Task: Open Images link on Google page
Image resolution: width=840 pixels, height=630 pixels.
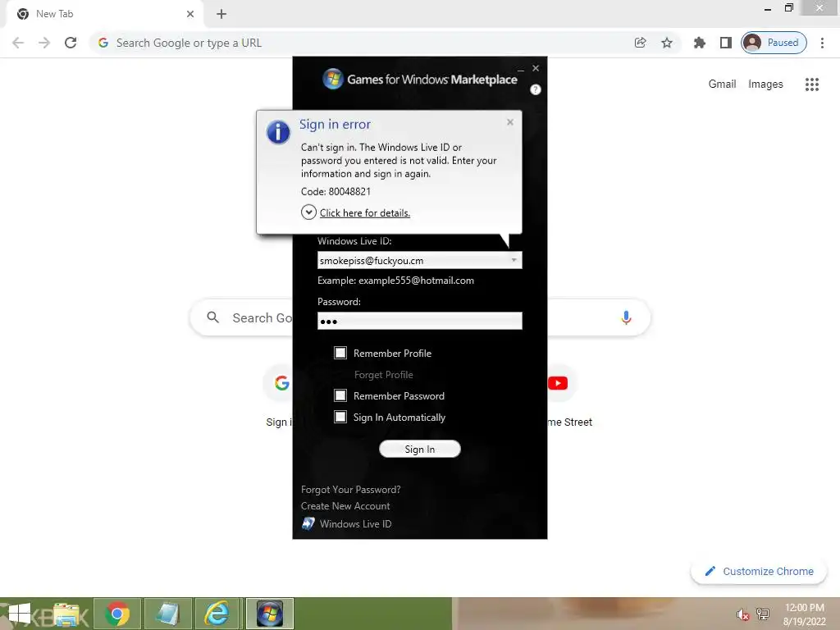Action: pos(765,84)
